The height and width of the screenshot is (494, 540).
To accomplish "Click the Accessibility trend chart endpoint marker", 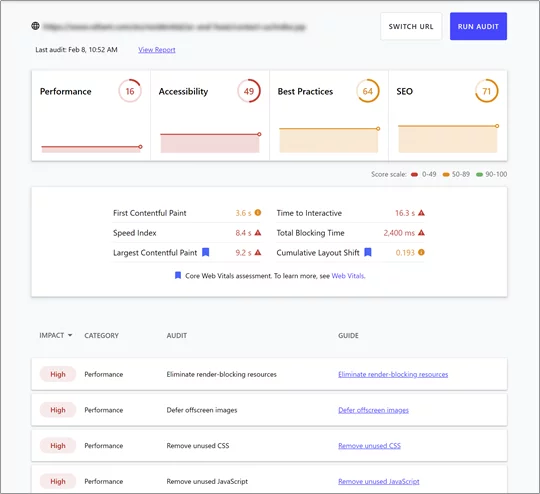I will pyautogui.click(x=259, y=134).
